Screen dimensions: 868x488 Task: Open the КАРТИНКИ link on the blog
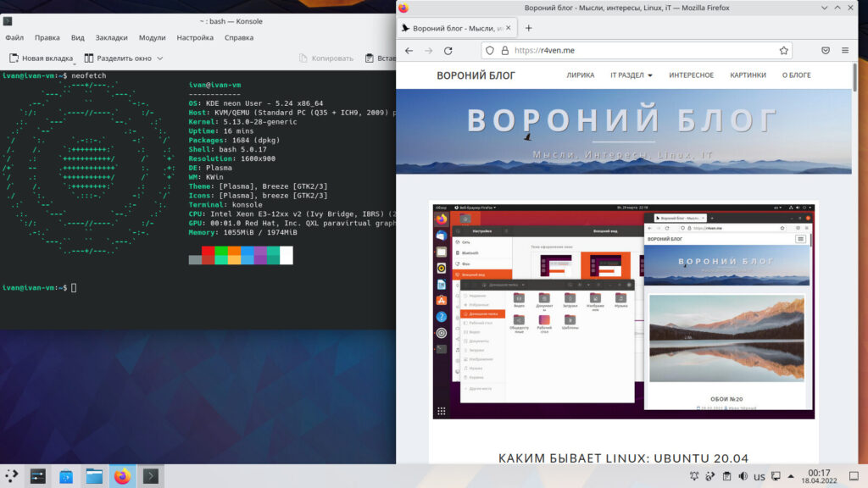748,75
